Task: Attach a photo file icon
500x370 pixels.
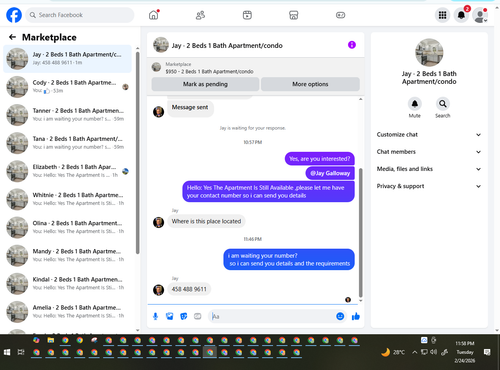Action: coord(169,316)
